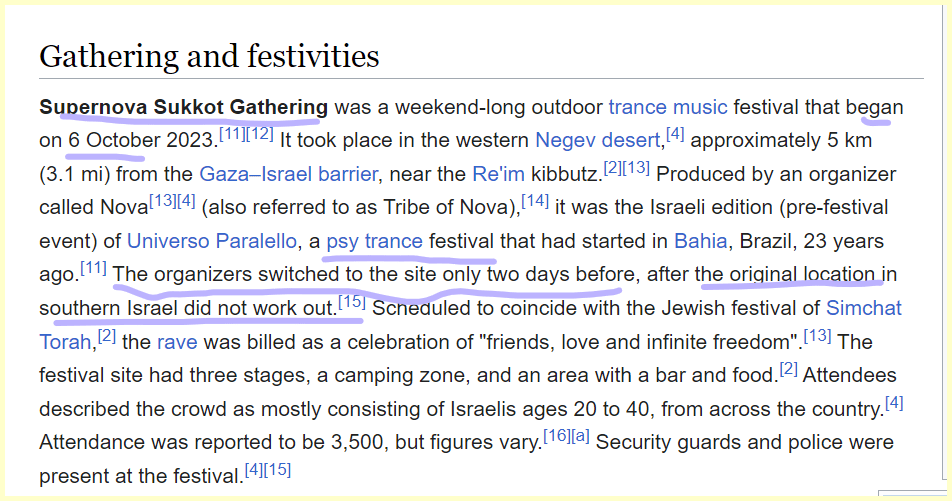Image resolution: width=952 pixels, height=501 pixels.
Task: Click citation [11] following '23 years ago'
Action: 94,268
